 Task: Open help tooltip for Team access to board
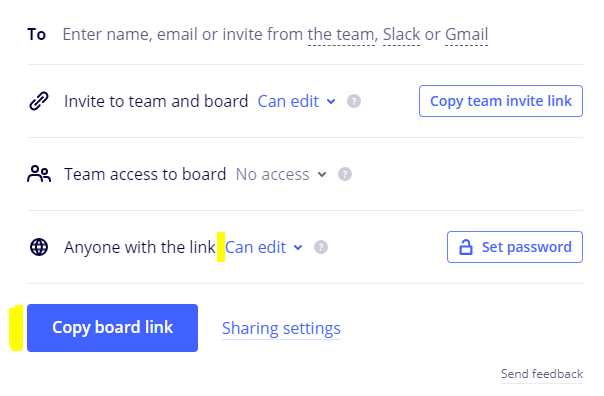click(345, 174)
